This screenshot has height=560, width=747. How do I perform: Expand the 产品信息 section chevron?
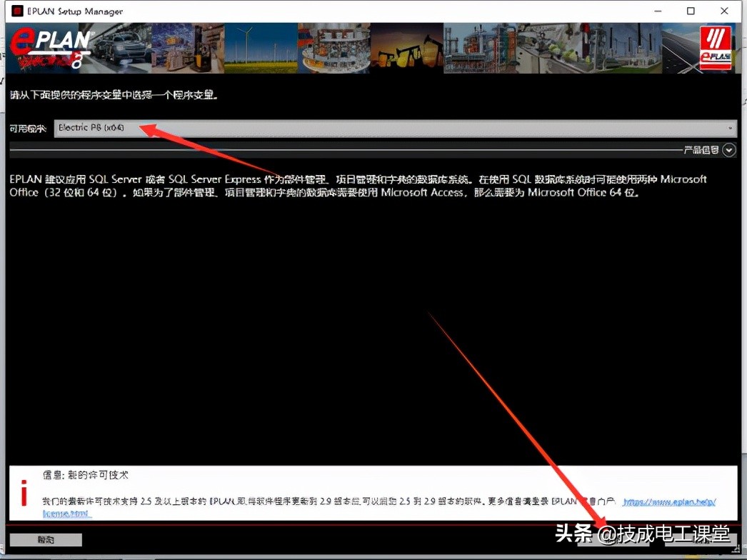point(729,150)
